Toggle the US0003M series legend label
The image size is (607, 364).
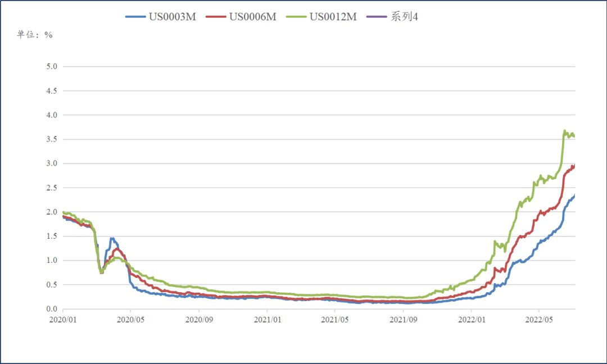click(x=172, y=17)
